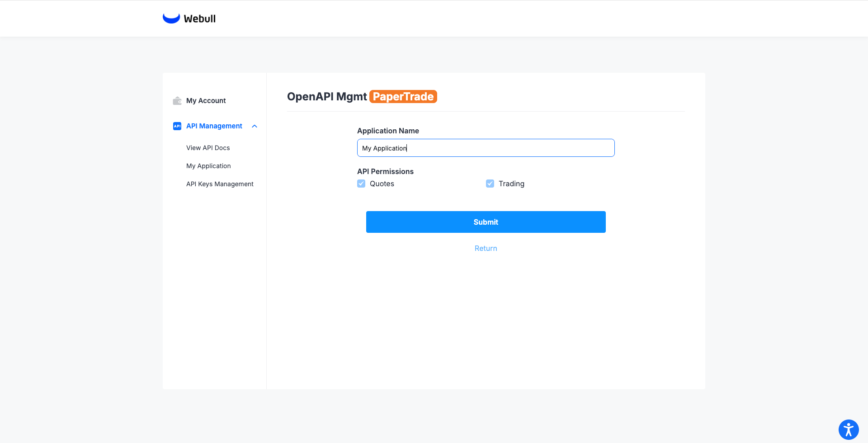
Task: Click the Trading label text
Action: (x=511, y=184)
